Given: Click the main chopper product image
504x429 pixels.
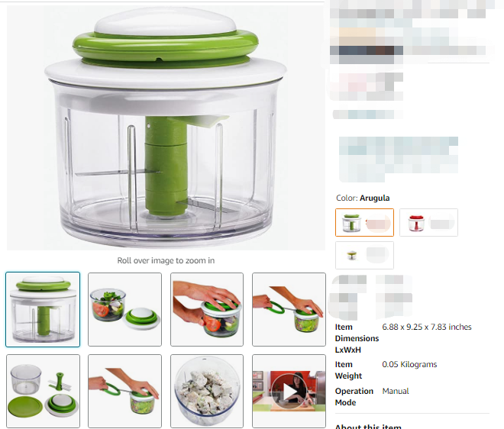Looking at the screenshot, I should (166, 127).
